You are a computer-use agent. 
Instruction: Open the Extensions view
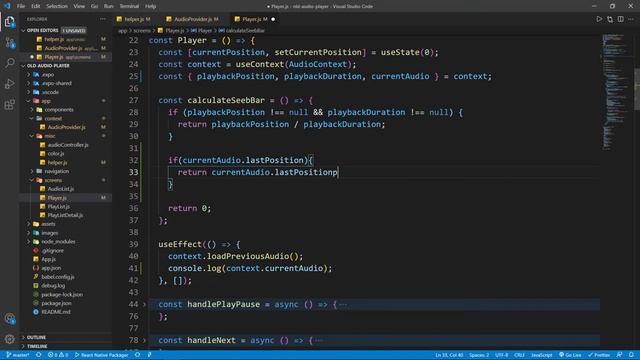pyautogui.click(x=9, y=104)
